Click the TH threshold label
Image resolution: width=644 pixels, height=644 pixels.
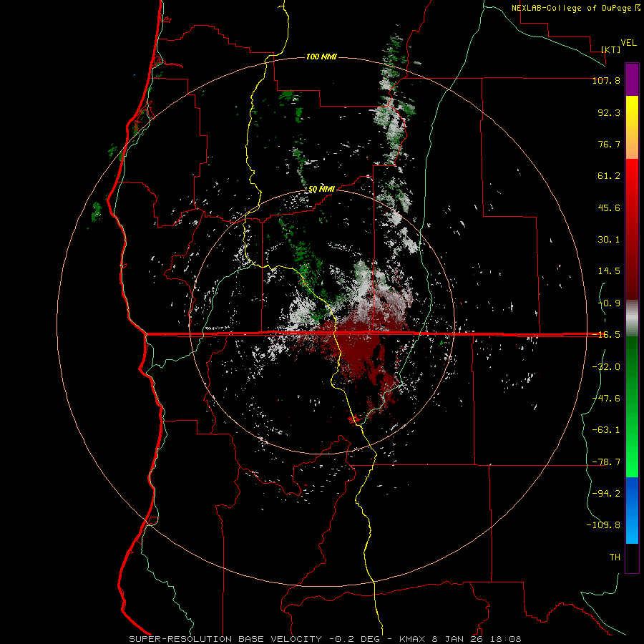pyautogui.click(x=615, y=557)
